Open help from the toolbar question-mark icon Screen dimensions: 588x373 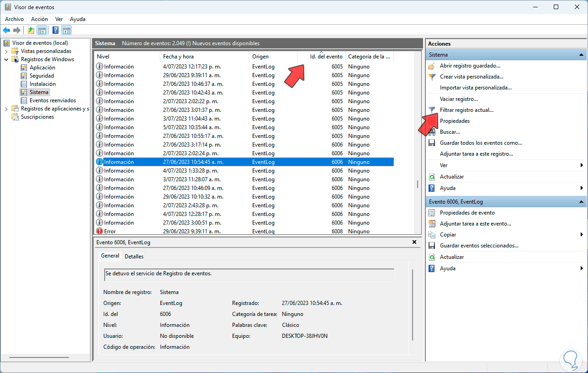(x=55, y=31)
